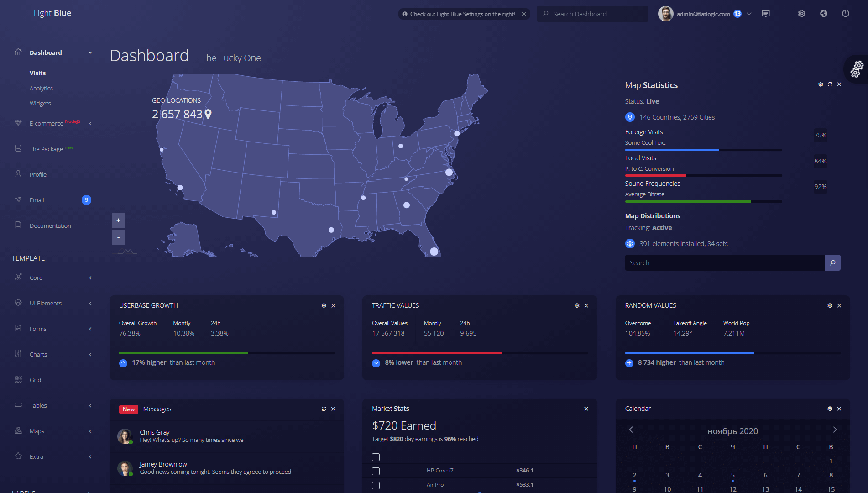The width and height of the screenshot is (868, 493).
Task: Go to next month in Calendar
Action: pyautogui.click(x=835, y=430)
